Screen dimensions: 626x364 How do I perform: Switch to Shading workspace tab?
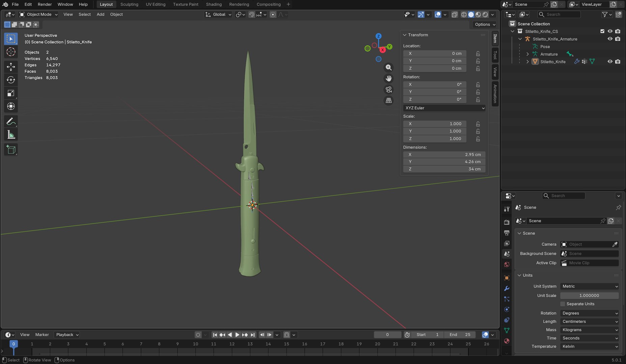pos(214,4)
